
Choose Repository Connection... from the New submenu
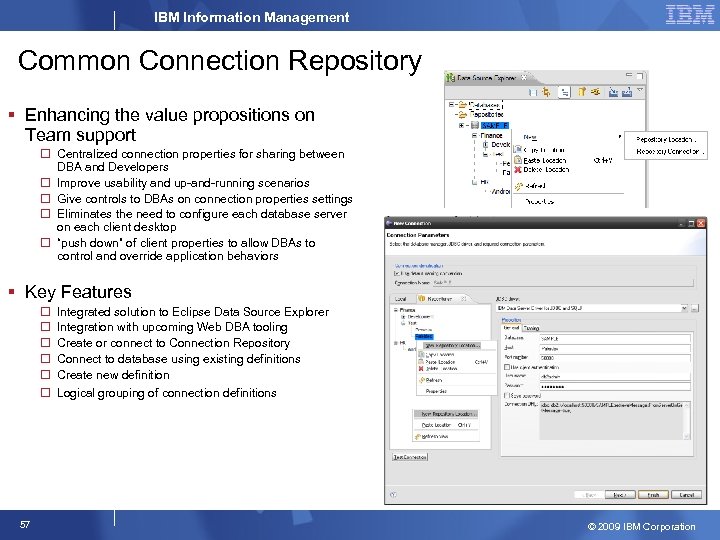669,151
